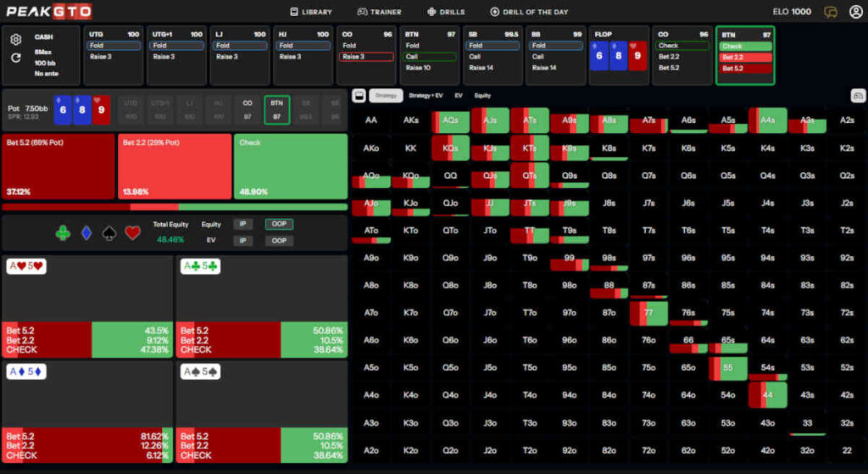
Task: Click the refresh/reset icon
Action: point(15,58)
